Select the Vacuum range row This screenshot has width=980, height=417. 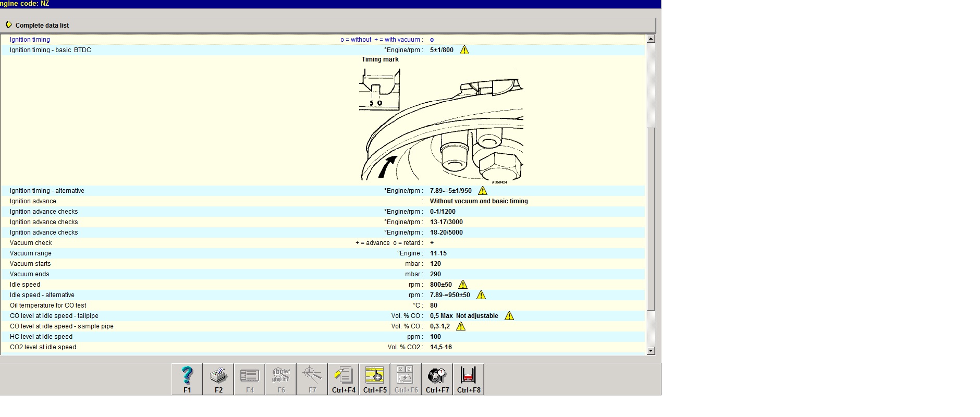[x=31, y=253]
